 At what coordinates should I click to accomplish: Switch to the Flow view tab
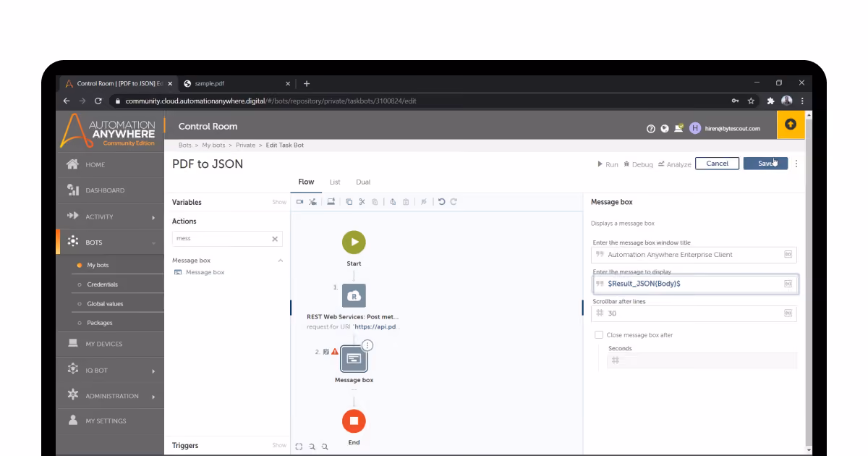pos(306,182)
